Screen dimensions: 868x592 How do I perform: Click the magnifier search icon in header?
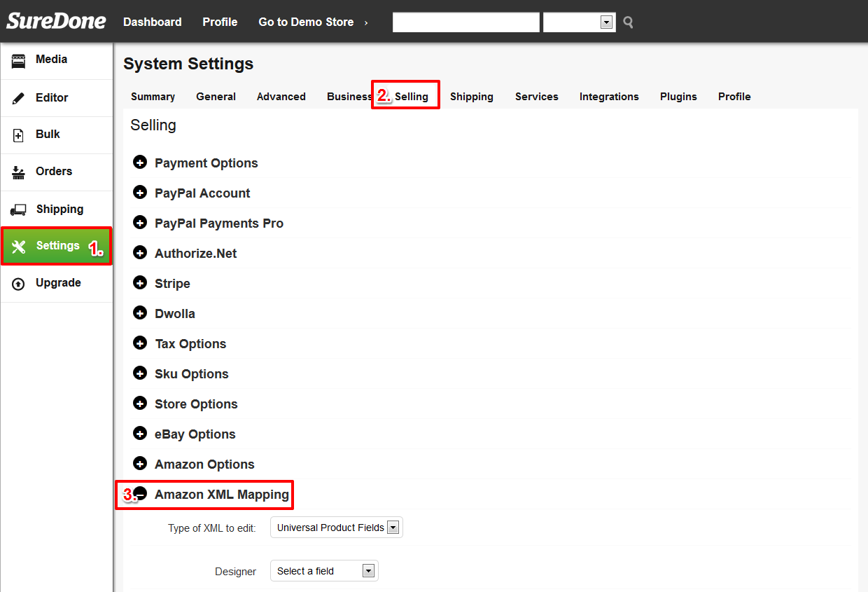pos(628,22)
